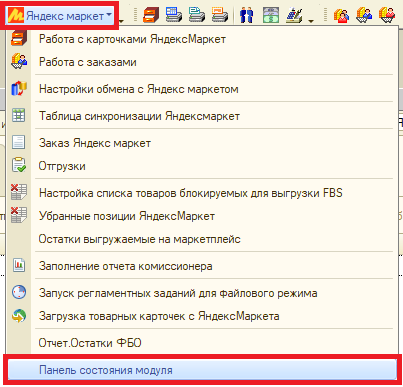Click the cart with red person toolbar icon
The height and width of the screenshot is (387, 403).
tap(387, 15)
